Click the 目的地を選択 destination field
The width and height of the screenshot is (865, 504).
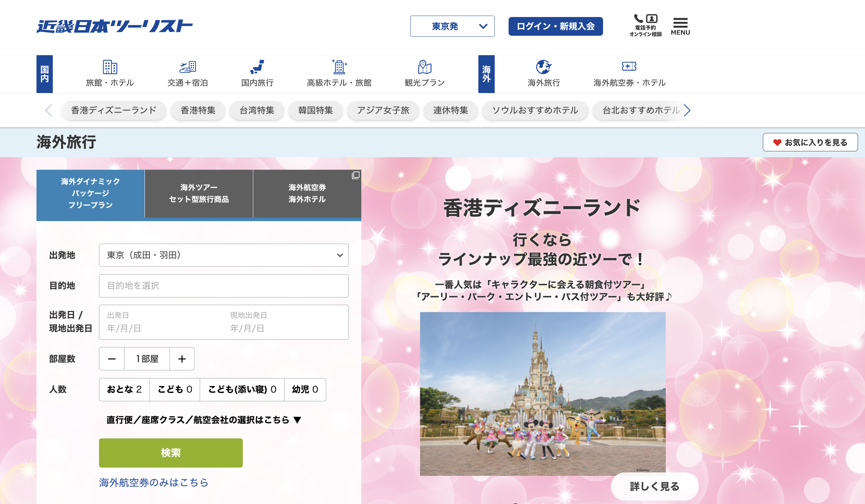224,286
